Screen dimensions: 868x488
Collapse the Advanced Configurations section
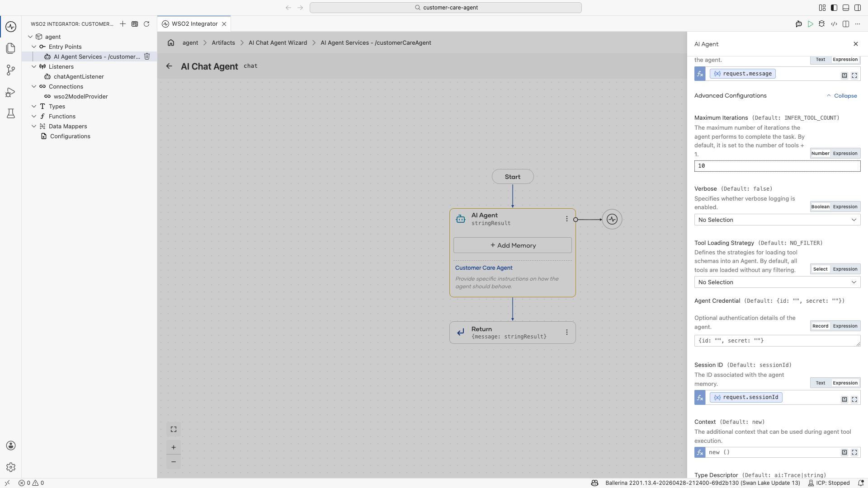click(x=842, y=96)
